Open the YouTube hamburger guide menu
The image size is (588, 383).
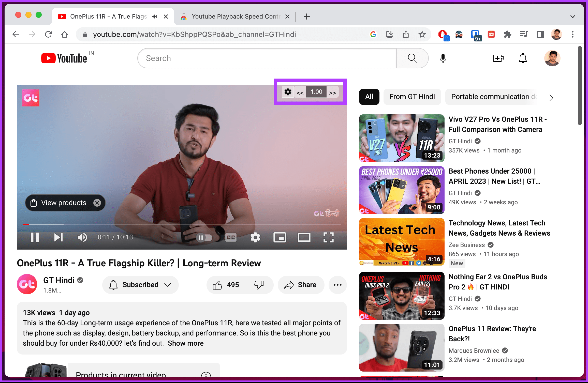click(x=23, y=58)
